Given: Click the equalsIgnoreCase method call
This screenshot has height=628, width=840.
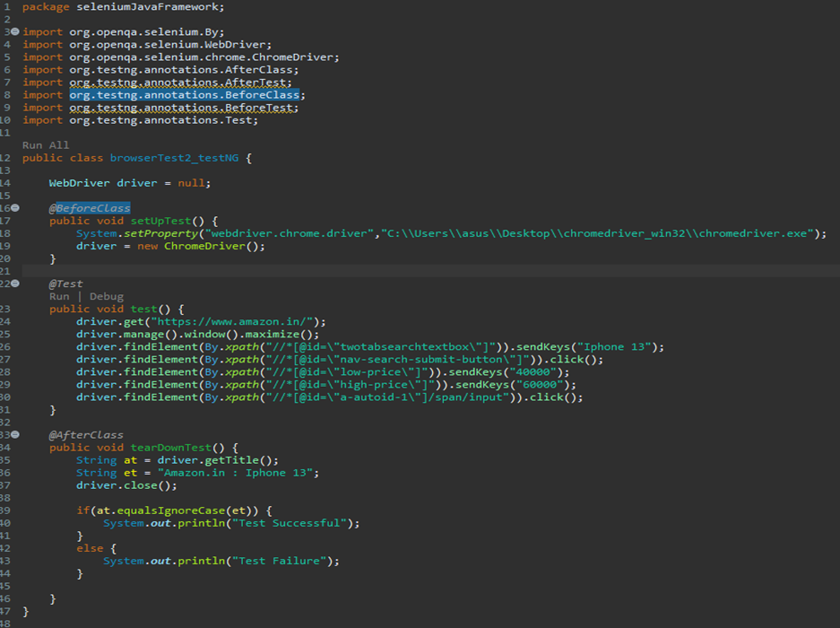Looking at the screenshot, I should pos(171,511).
